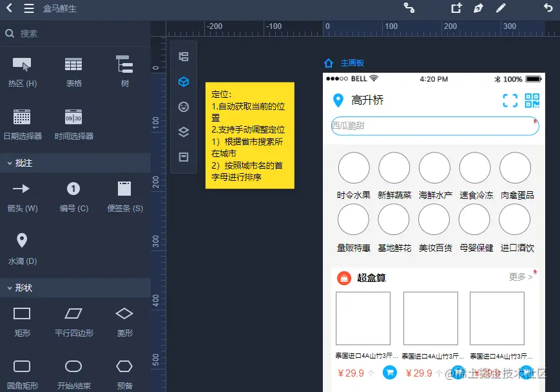Select the 预备 hexagon shape
This screenshot has height=392, width=560.
(x=124, y=374)
